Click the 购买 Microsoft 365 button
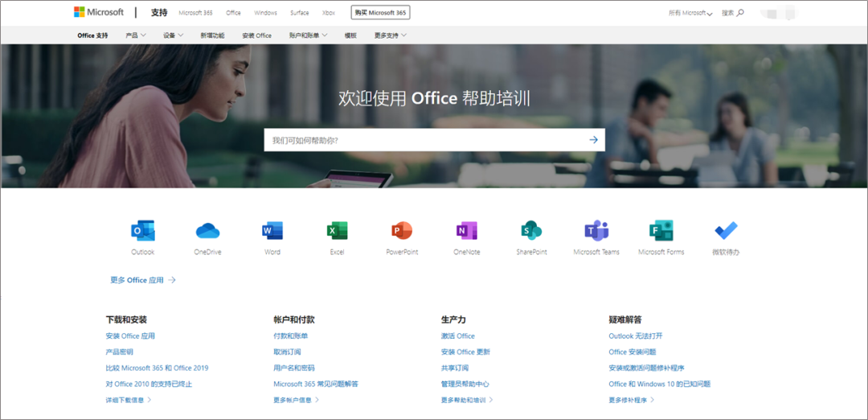Image resolution: width=868 pixels, height=420 pixels. coord(381,13)
